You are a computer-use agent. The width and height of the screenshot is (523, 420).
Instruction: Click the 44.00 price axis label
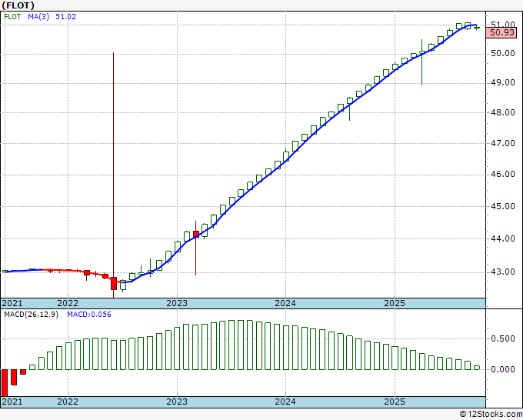(x=503, y=239)
